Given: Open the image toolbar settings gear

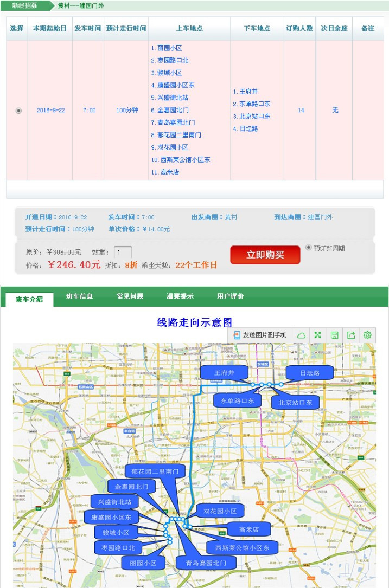Looking at the screenshot, I should tap(367, 335).
